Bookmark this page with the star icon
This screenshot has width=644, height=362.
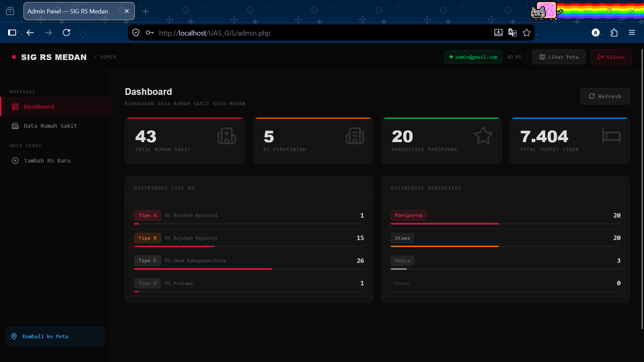coord(527,33)
